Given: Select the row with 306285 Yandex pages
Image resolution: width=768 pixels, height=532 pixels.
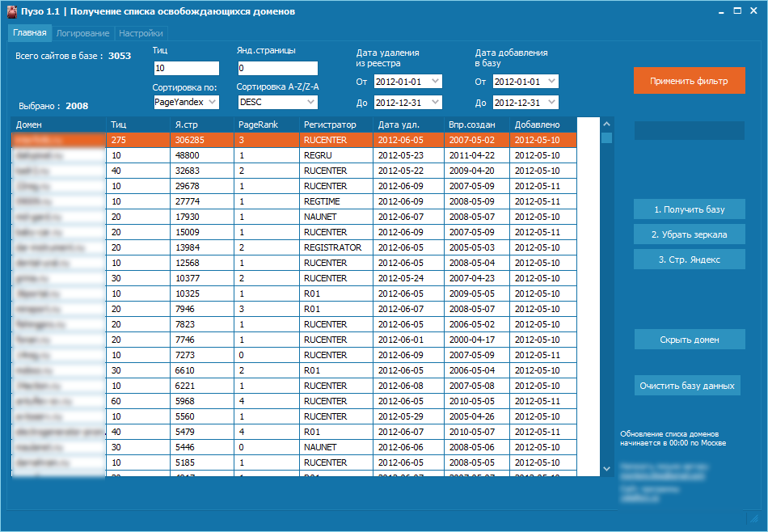Looking at the screenshot, I should [x=294, y=140].
